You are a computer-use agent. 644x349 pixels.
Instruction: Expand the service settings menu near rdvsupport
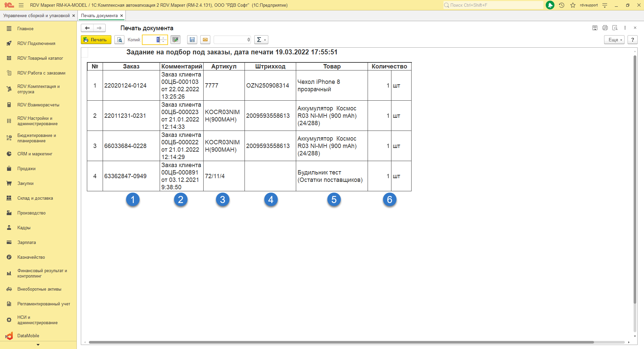[605, 5]
